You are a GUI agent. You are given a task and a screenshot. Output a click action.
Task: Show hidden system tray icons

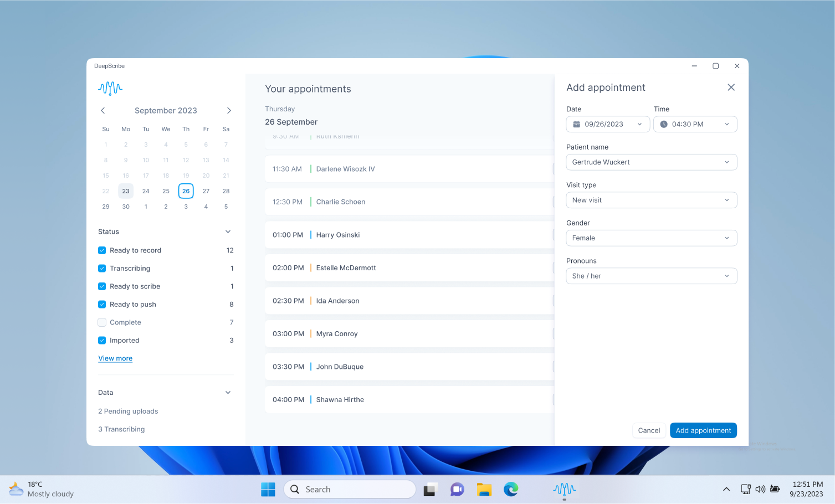coord(726,489)
